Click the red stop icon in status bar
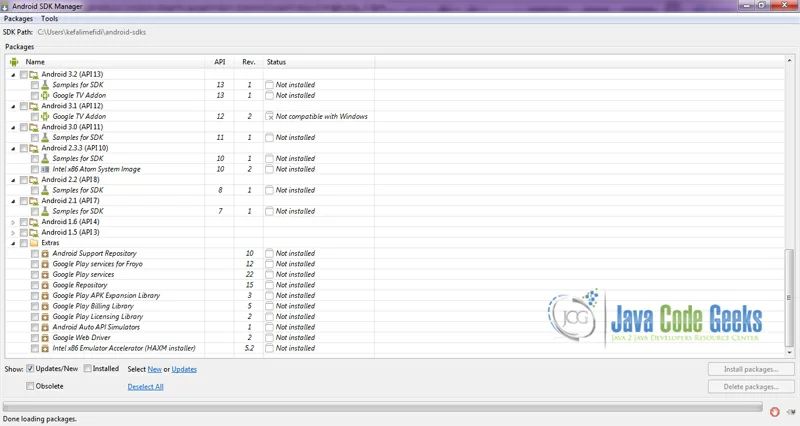 coord(774,412)
